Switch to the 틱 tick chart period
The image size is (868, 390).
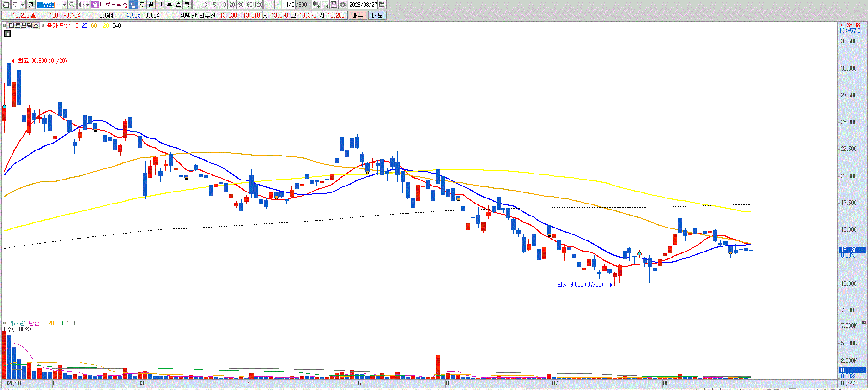click(x=187, y=5)
